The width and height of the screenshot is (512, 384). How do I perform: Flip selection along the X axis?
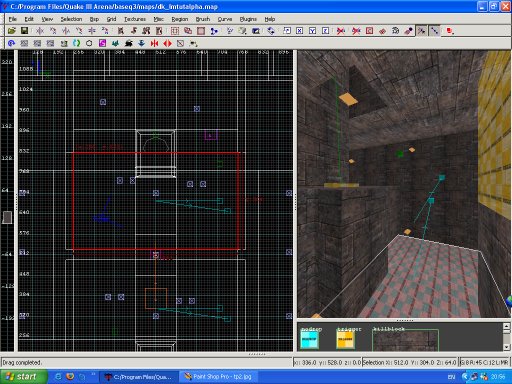tap(40, 31)
